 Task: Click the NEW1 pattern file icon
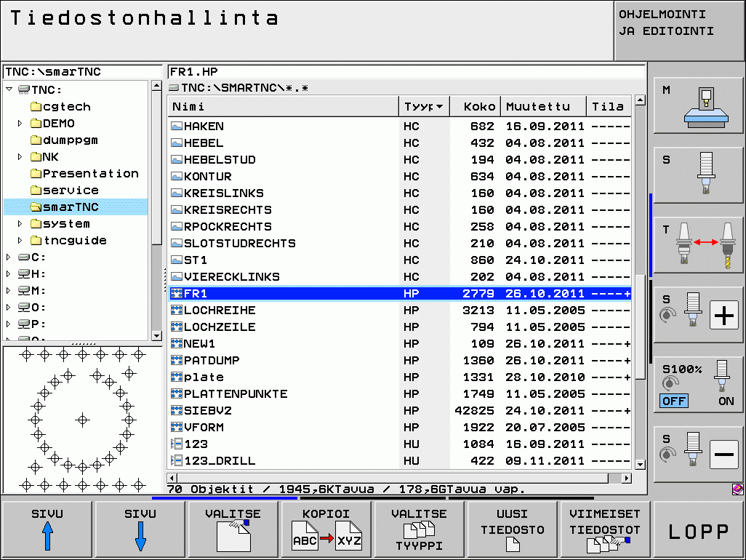[x=177, y=343]
